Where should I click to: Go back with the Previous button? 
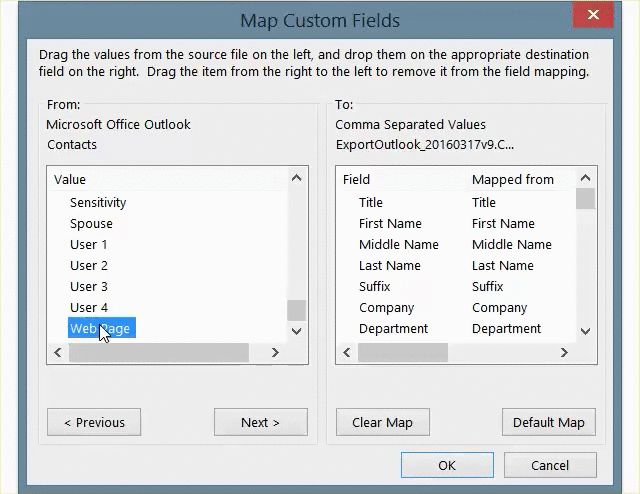[94, 422]
